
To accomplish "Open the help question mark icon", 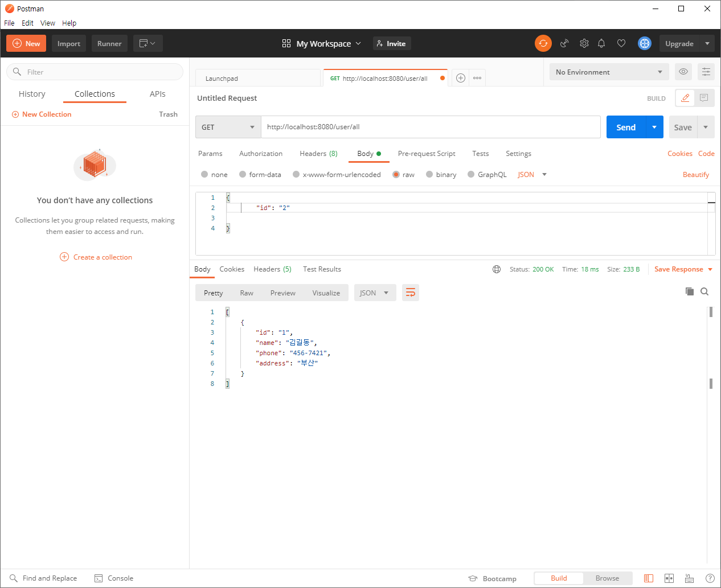I will click(x=710, y=578).
